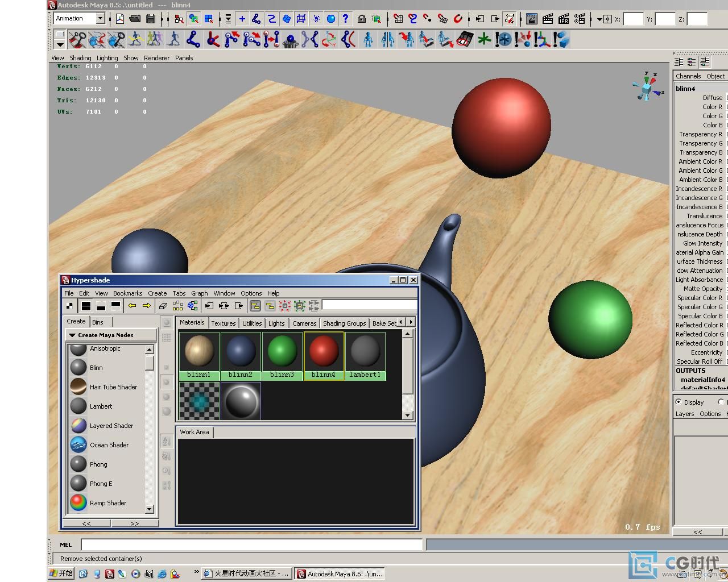Click Hypershade input connections icon
Image resolution: width=728 pixels, height=582 pixels.
(209, 306)
